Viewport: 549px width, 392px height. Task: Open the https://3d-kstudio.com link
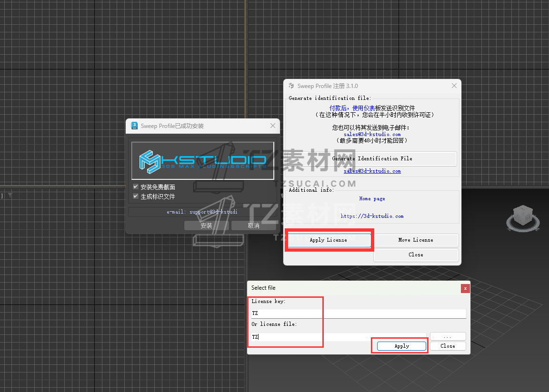tap(372, 216)
